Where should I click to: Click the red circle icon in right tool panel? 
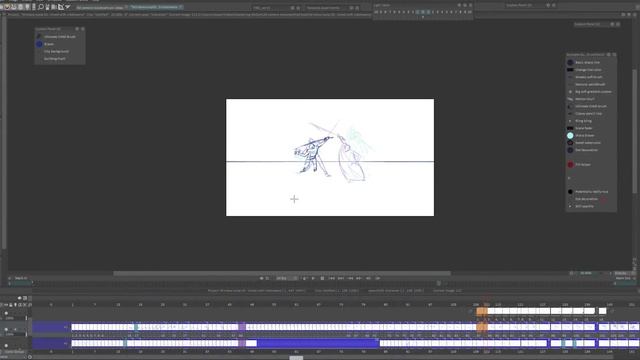pyautogui.click(x=570, y=164)
